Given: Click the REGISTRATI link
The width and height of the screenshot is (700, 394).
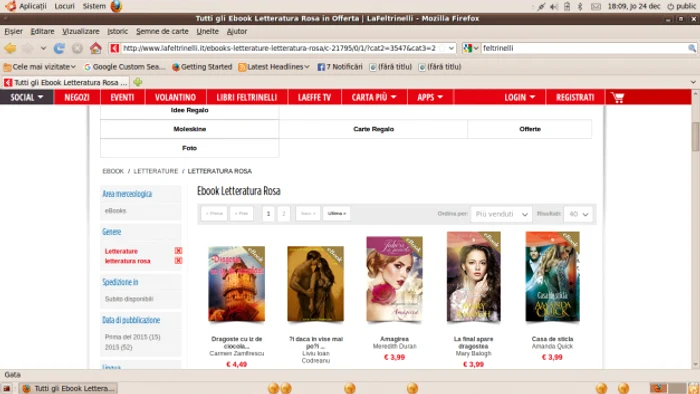Looking at the screenshot, I should 575,97.
